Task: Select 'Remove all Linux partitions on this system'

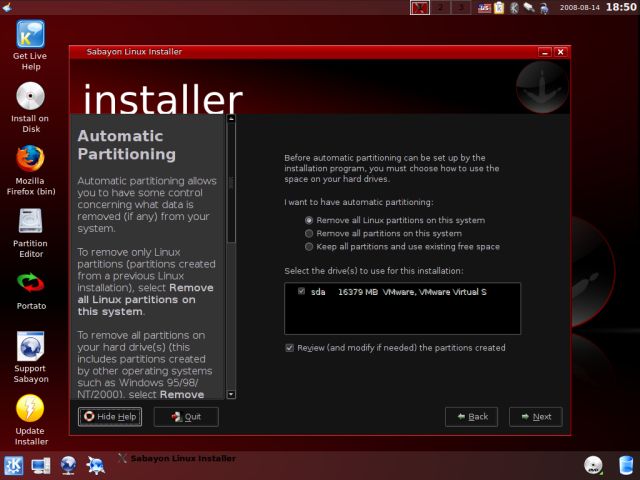Action: [x=309, y=220]
